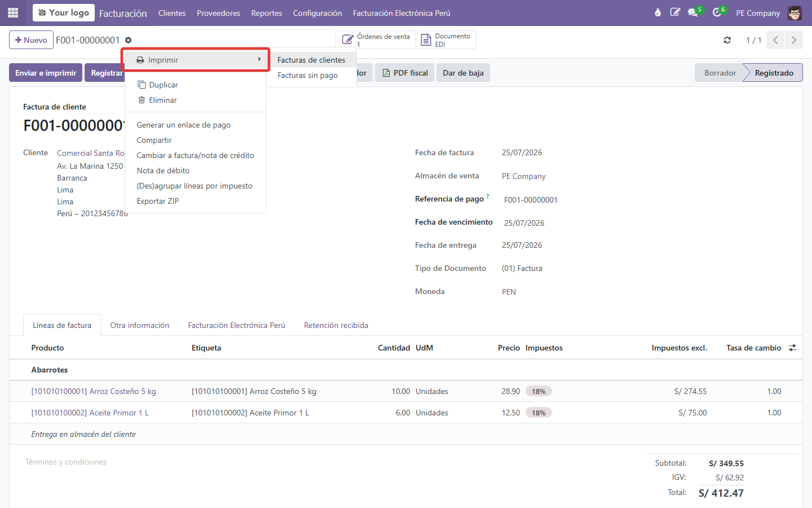
Task: Click the Dar de baja button
Action: point(464,73)
